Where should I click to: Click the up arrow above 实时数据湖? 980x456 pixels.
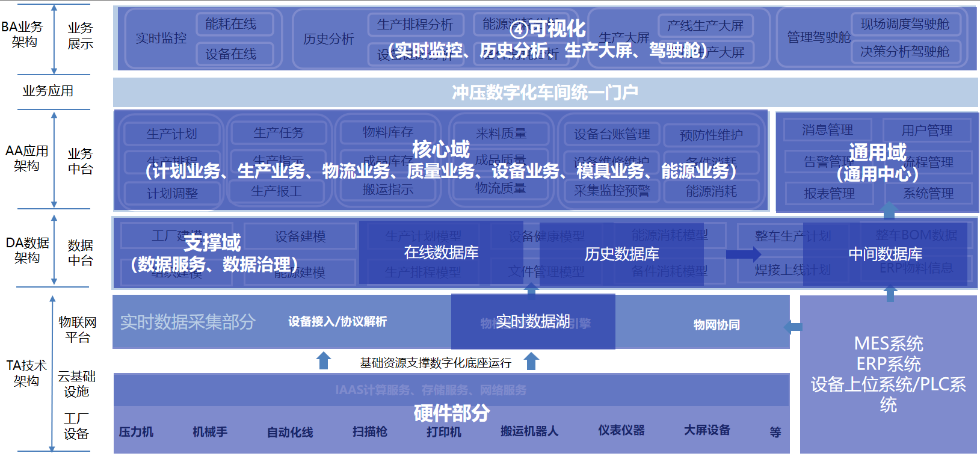[x=531, y=290]
